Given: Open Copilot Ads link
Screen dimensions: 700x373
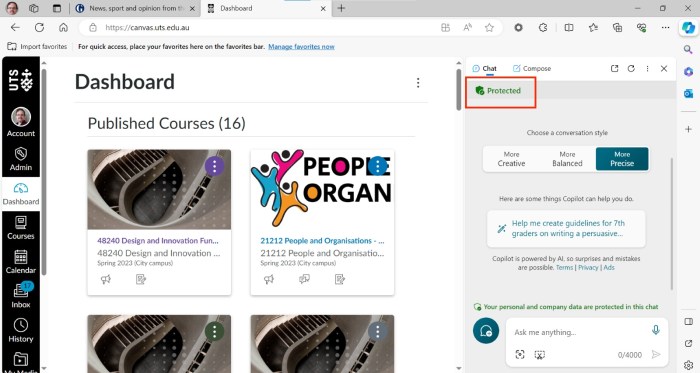Looking at the screenshot, I should [x=609, y=267].
